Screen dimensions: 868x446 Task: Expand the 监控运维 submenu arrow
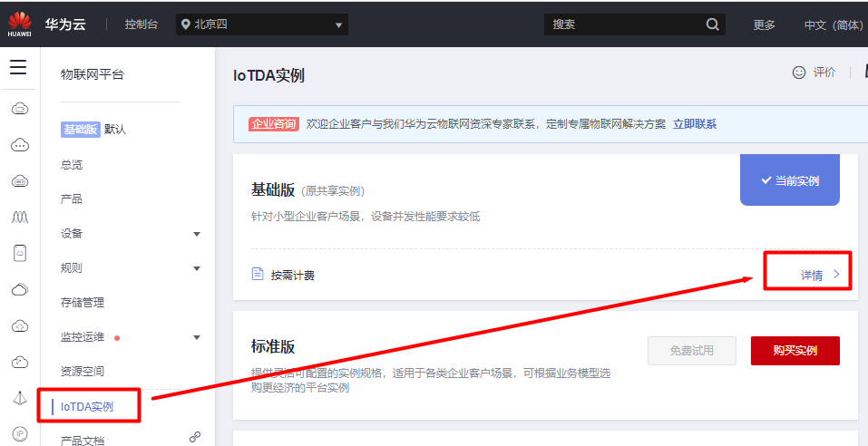pos(197,337)
